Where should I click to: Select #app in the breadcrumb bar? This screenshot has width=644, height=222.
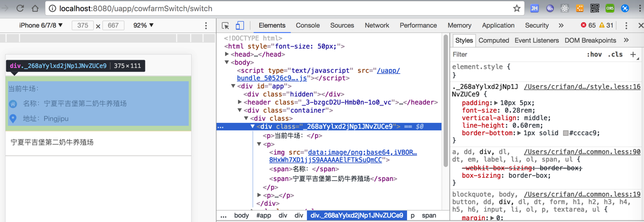(264, 216)
